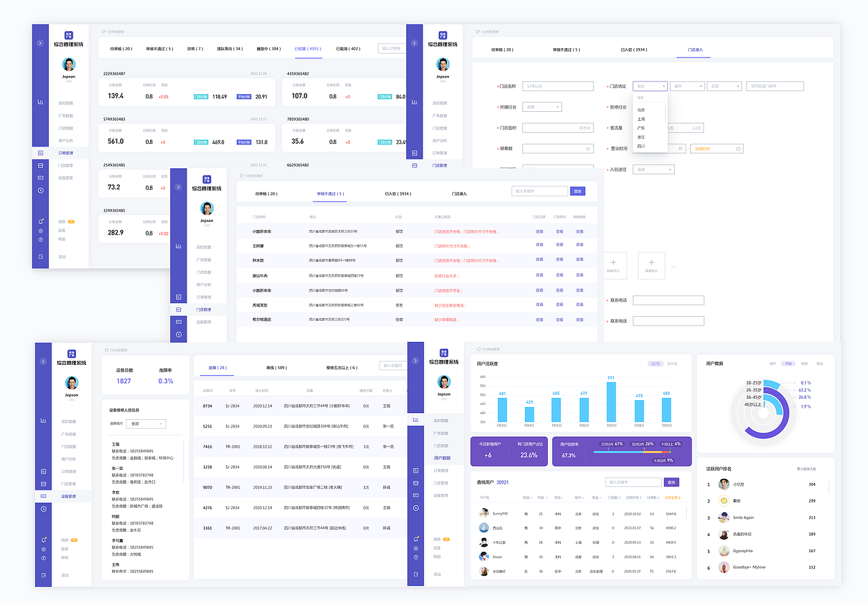Expand sidebar arrow in store entry form window
Viewport: 868px width, 603px height.
click(x=415, y=43)
